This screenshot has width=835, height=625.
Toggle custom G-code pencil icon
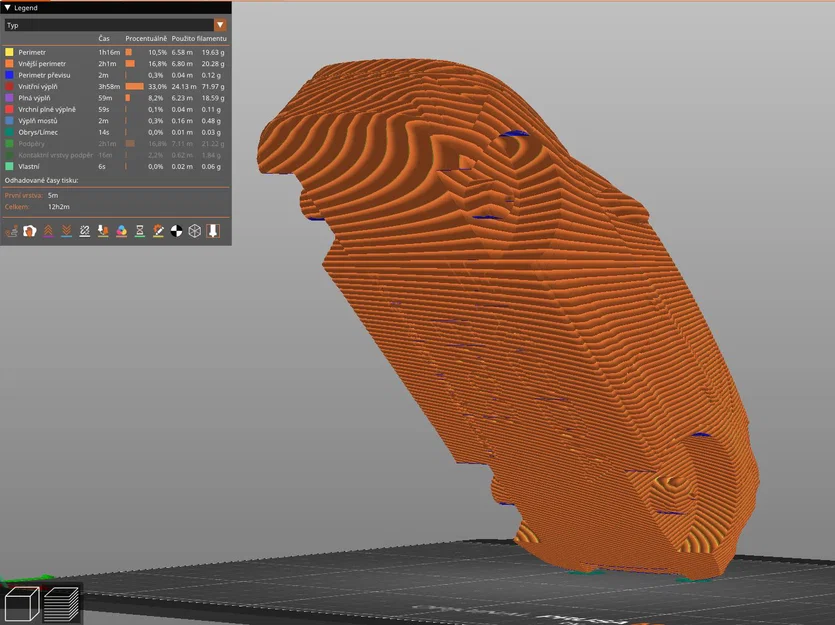click(x=158, y=230)
